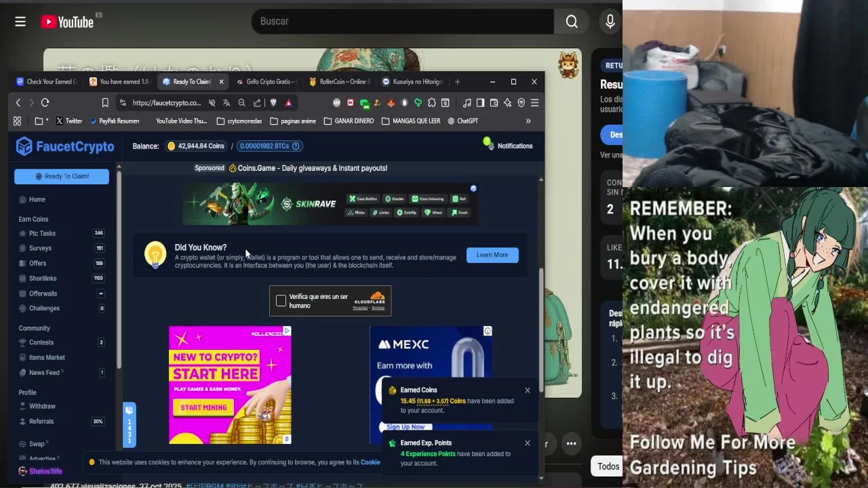Close the Ready To Claim tab
868x488 pixels.
click(x=221, y=82)
